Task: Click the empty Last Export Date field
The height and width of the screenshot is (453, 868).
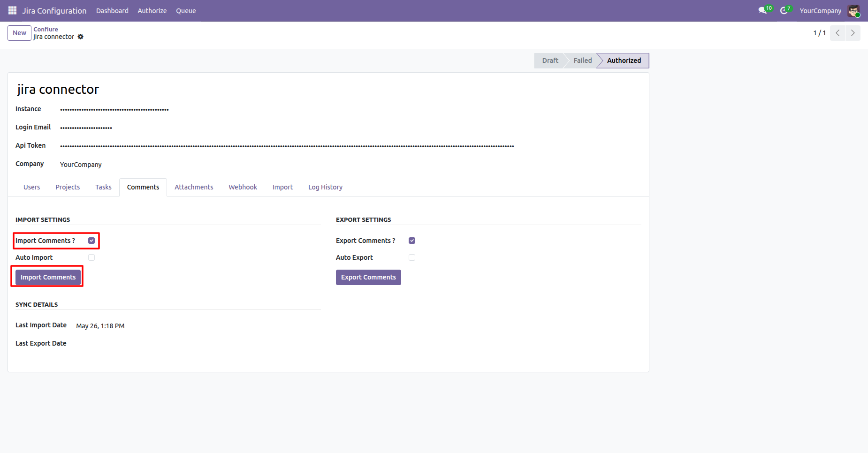Action: 198,344
